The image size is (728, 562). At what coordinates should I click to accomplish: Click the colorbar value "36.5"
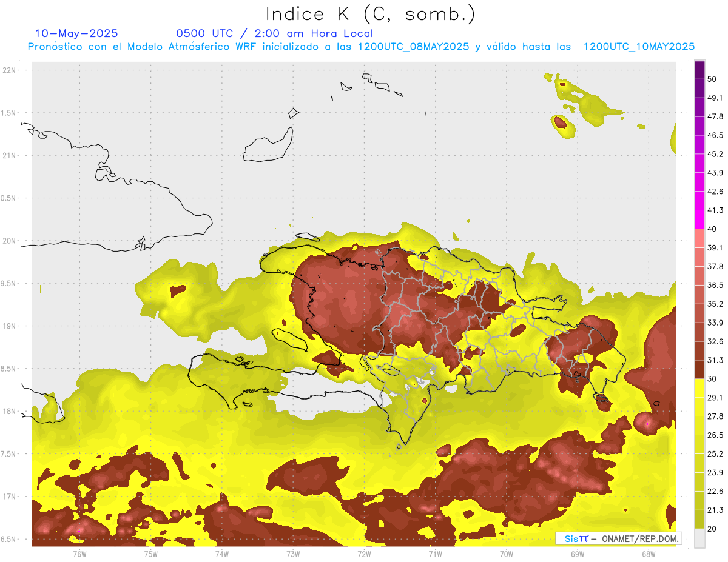click(x=715, y=285)
